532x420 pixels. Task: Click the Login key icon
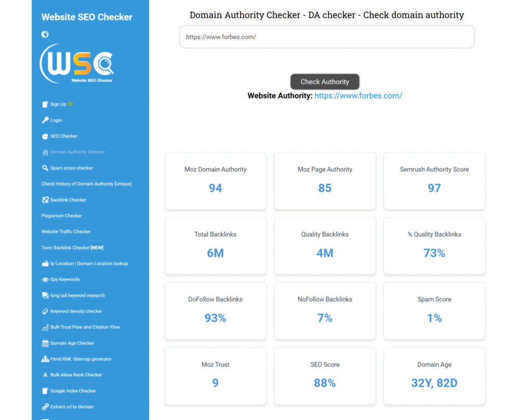pos(45,120)
